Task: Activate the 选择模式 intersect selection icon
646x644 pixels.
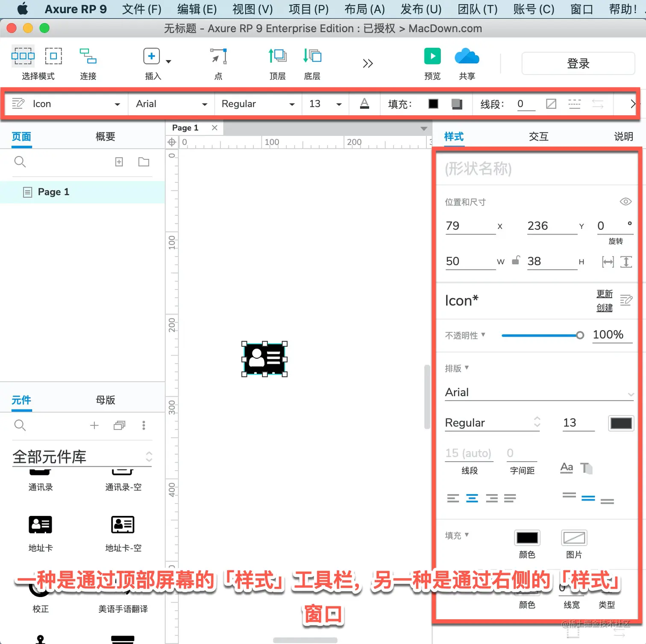Action: (23, 56)
